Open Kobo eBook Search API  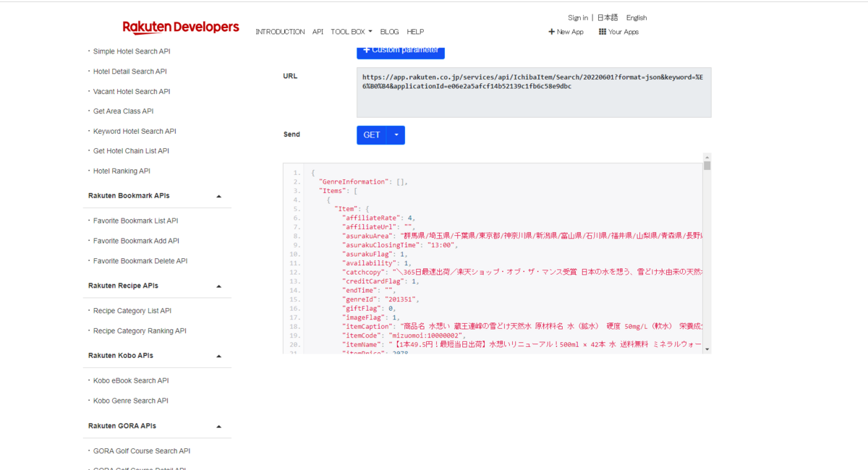coord(131,381)
